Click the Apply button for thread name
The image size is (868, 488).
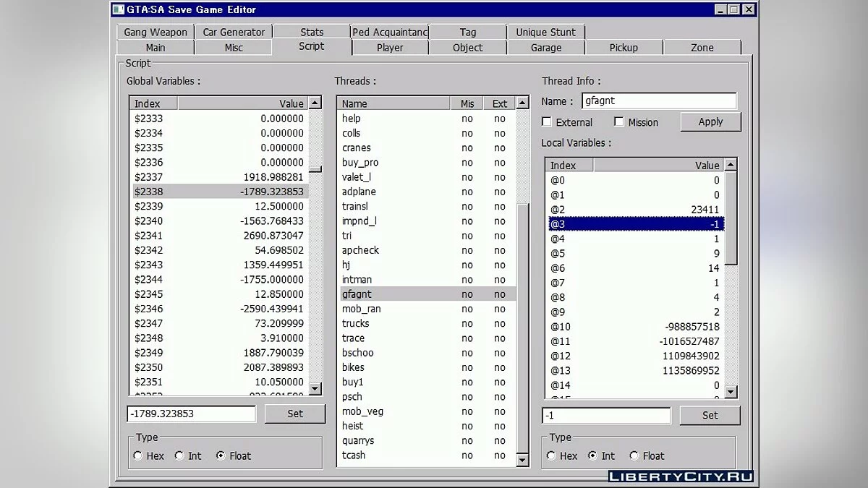710,121
